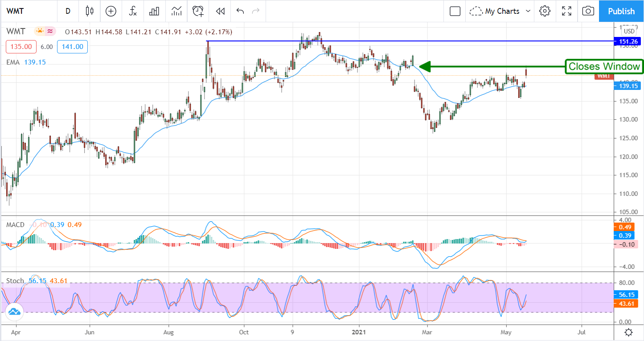Image resolution: width=644 pixels, height=341 pixels.
Task: Click the Compare or add symbol icon
Action: 111,11
